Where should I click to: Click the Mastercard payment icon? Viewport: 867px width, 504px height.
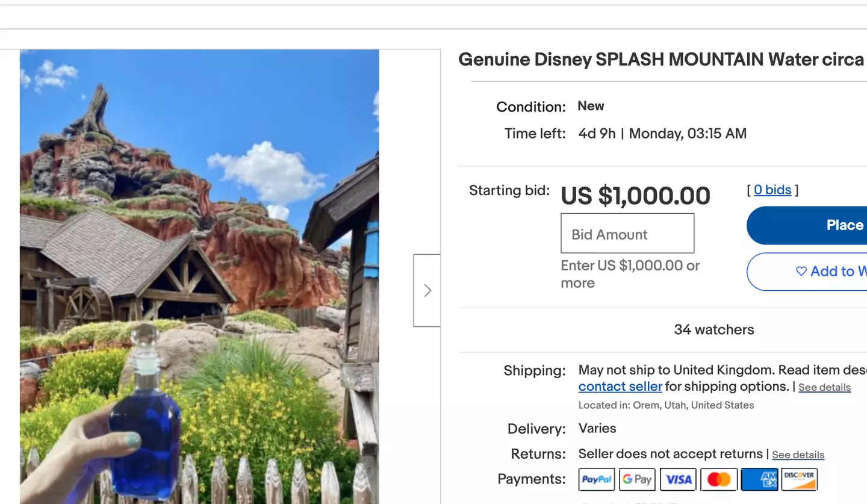click(x=718, y=479)
